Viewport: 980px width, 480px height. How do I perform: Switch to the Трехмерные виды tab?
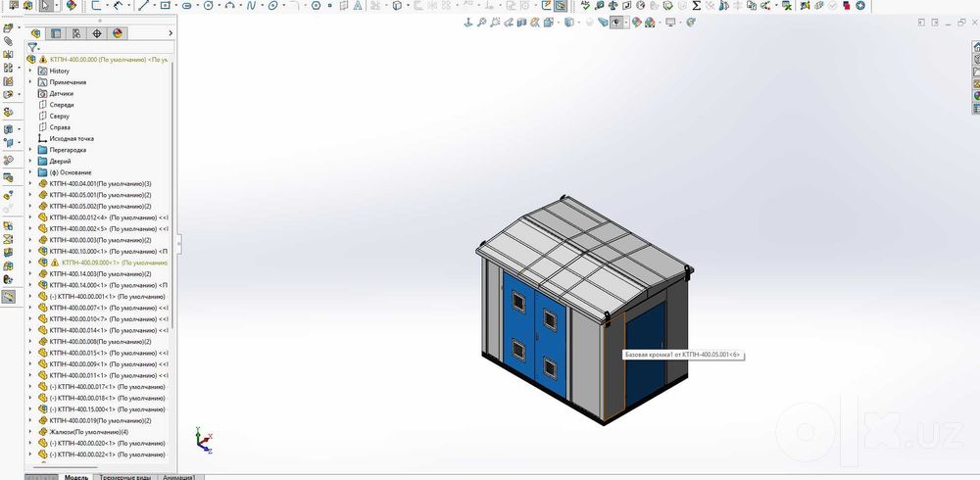[125, 477]
